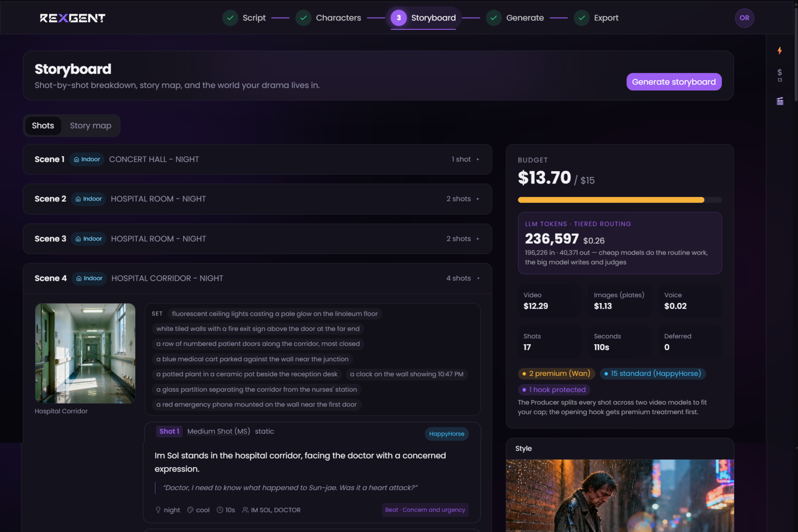Click the white tiled walls set tag
The image size is (798, 532).
point(258,329)
